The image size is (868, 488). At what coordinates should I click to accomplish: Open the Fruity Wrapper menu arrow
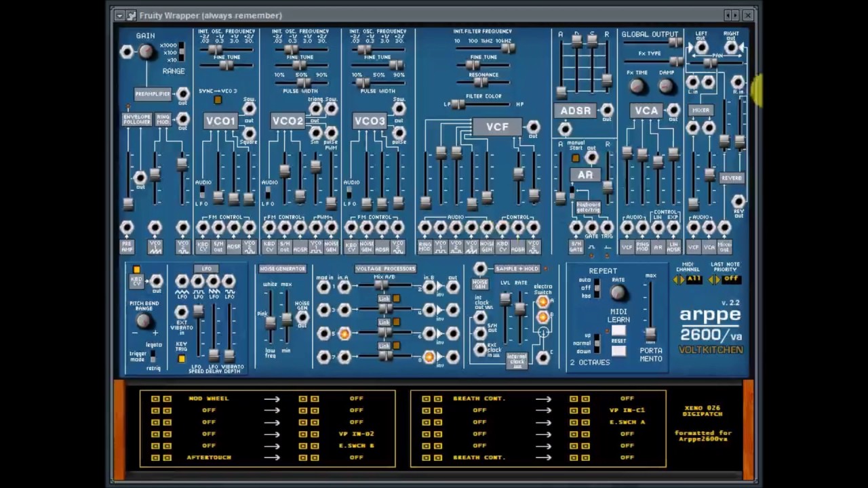pos(119,15)
